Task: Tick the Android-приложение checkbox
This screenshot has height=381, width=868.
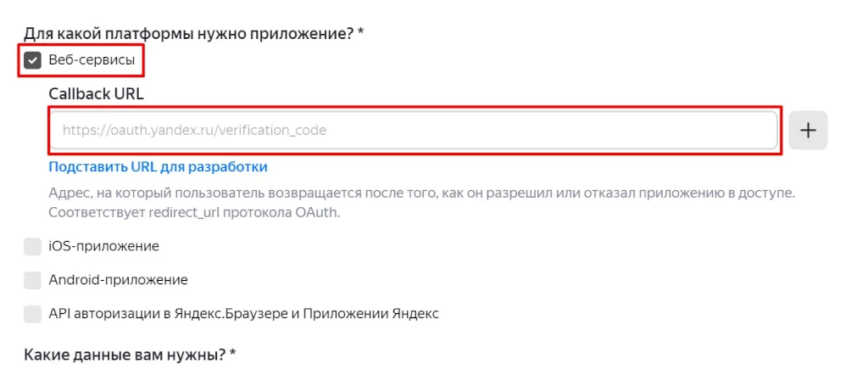Action: tap(33, 280)
